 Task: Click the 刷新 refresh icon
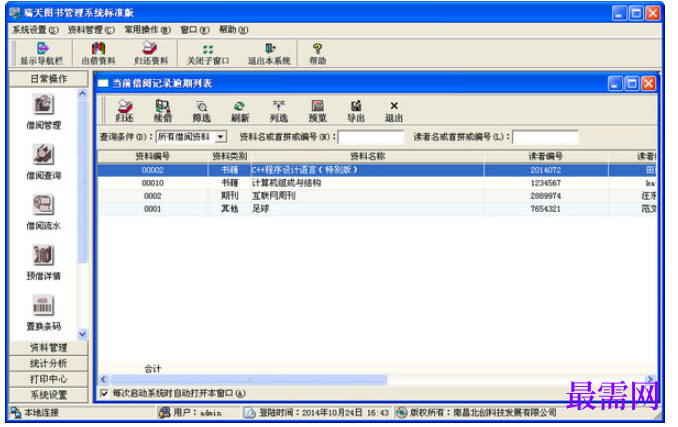click(240, 106)
